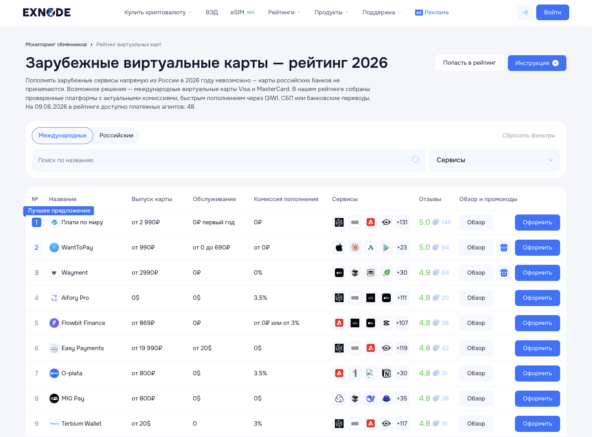Open the Реклама menu link
The height and width of the screenshot is (437, 592).
coord(432,12)
